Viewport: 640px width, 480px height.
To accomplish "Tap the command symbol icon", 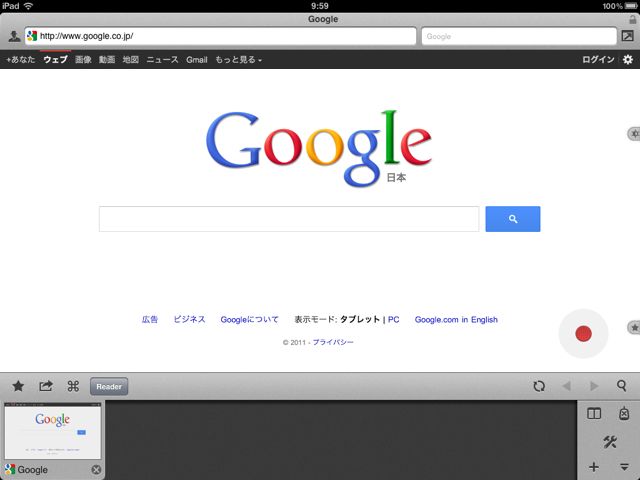I will [73, 386].
